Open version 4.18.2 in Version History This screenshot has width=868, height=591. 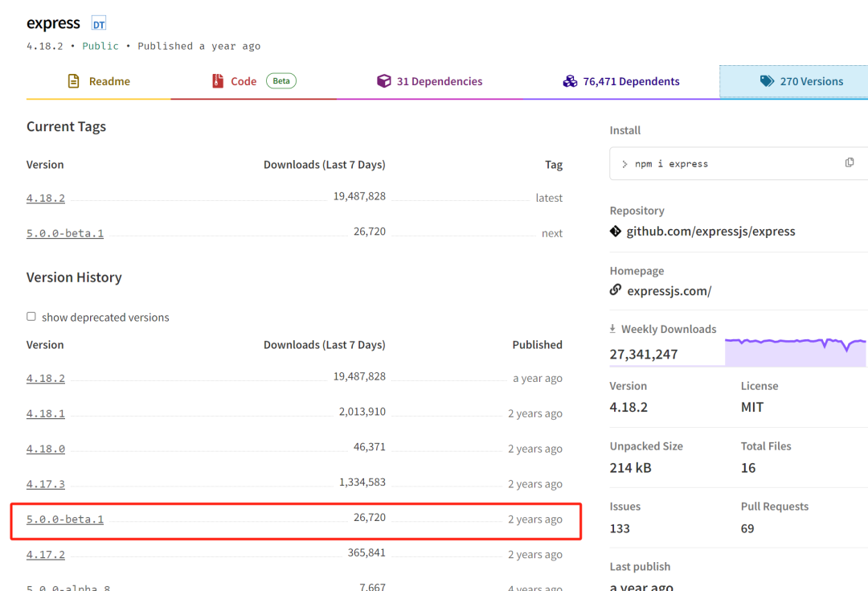[45, 378]
